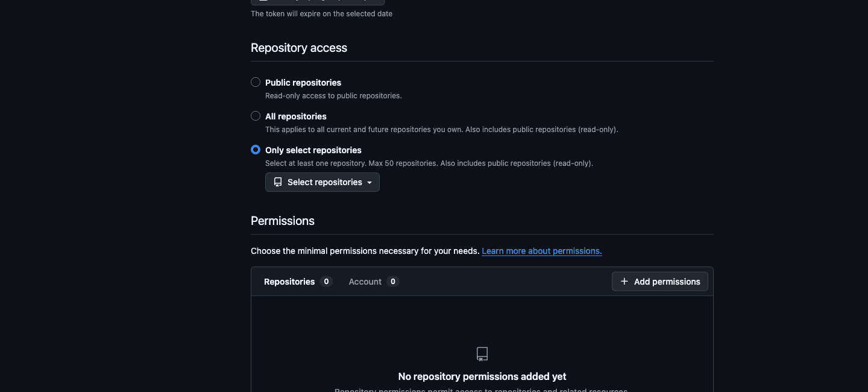Switch to the Account permissions tab

click(374, 282)
